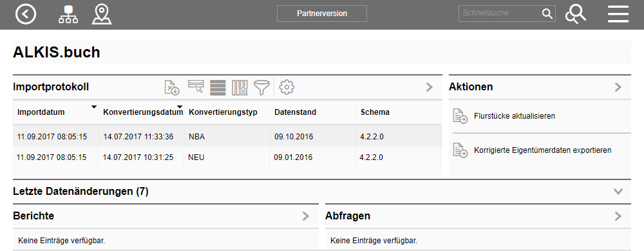Sort by Konvertierungstyp column header
The height and width of the screenshot is (251, 644).
(x=223, y=112)
